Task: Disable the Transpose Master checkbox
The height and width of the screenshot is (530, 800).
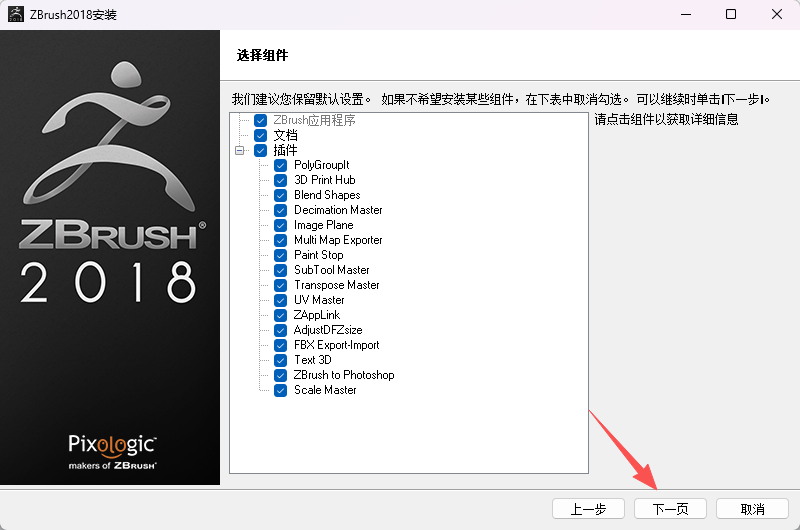Action: pos(281,285)
